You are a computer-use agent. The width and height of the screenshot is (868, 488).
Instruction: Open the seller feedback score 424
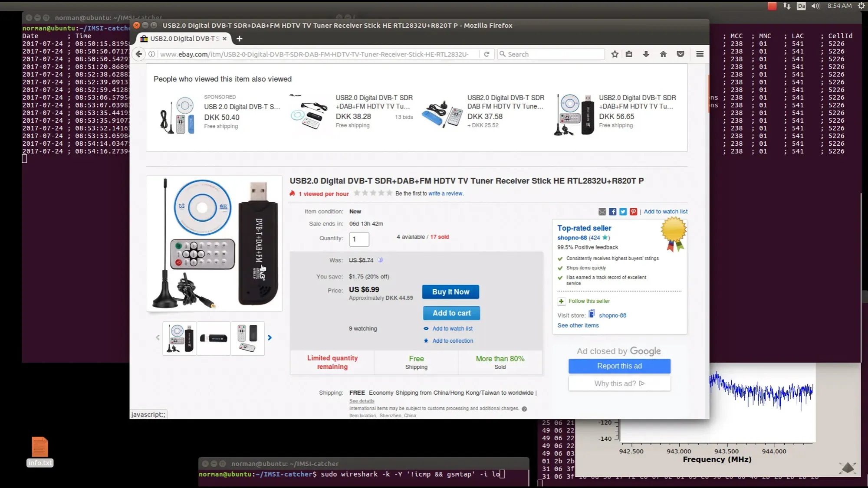click(594, 238)
